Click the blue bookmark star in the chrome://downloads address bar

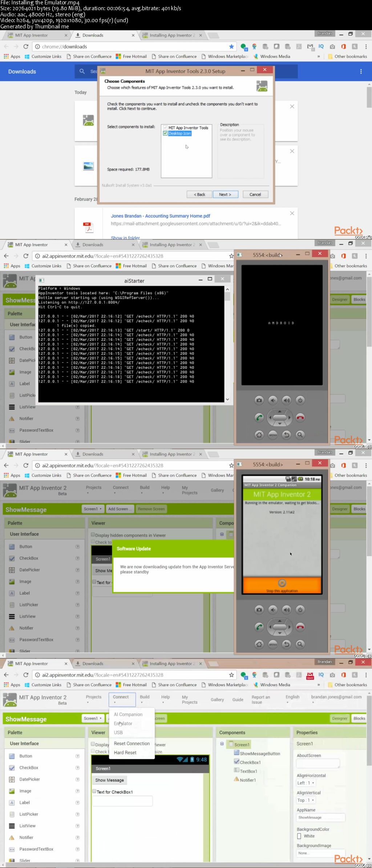pos(231,47)
